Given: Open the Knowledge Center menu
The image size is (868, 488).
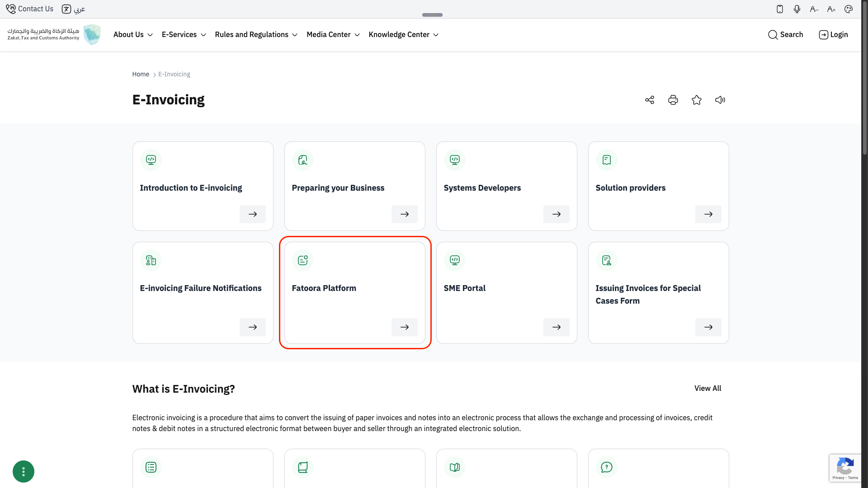Looking at the screenshot, I should (x=403, y=35).
